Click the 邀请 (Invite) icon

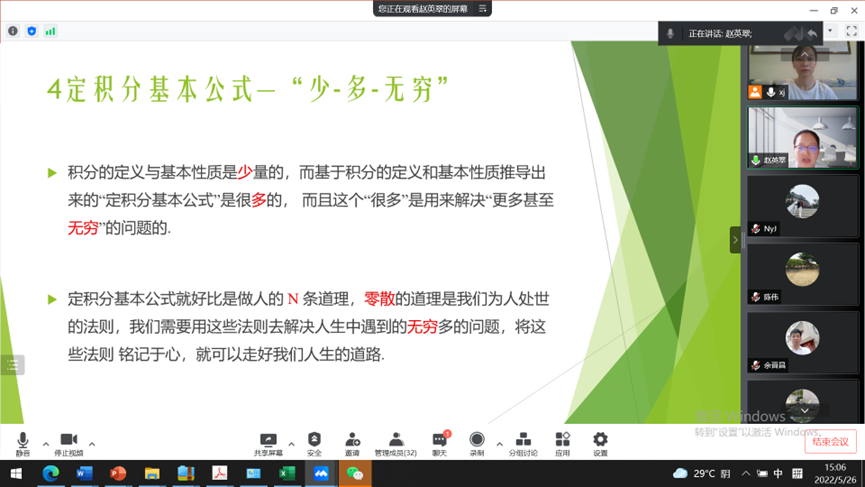coord(352,442)
